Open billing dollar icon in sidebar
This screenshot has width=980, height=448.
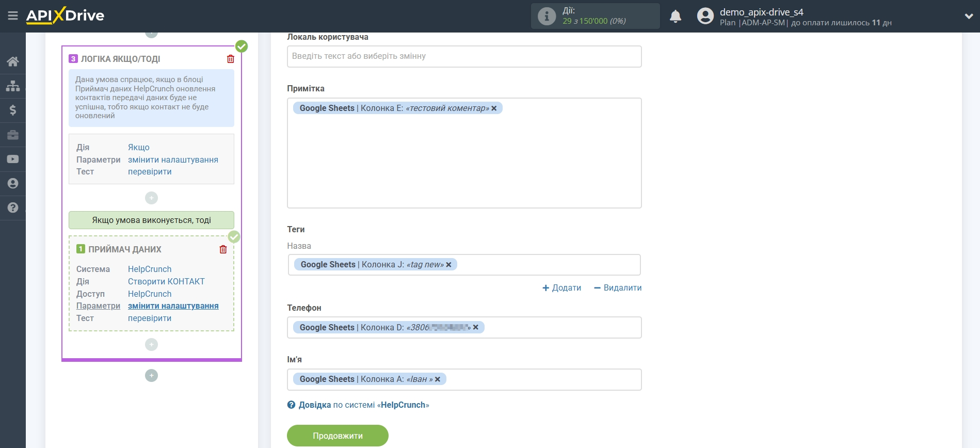click(13, 110)
